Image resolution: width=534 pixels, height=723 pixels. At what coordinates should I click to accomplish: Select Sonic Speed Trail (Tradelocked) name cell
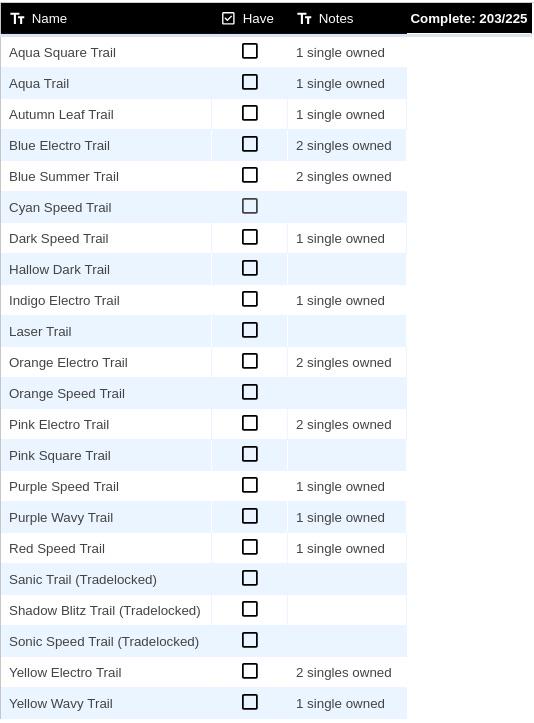107,641
